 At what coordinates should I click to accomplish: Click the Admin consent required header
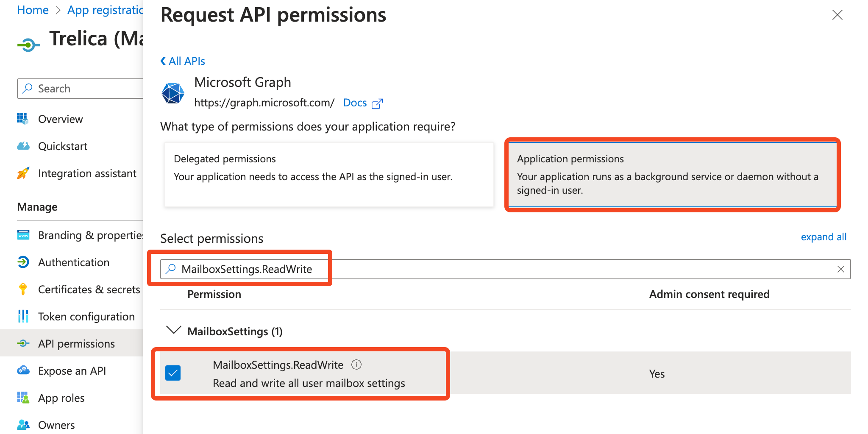click(709, 294)
